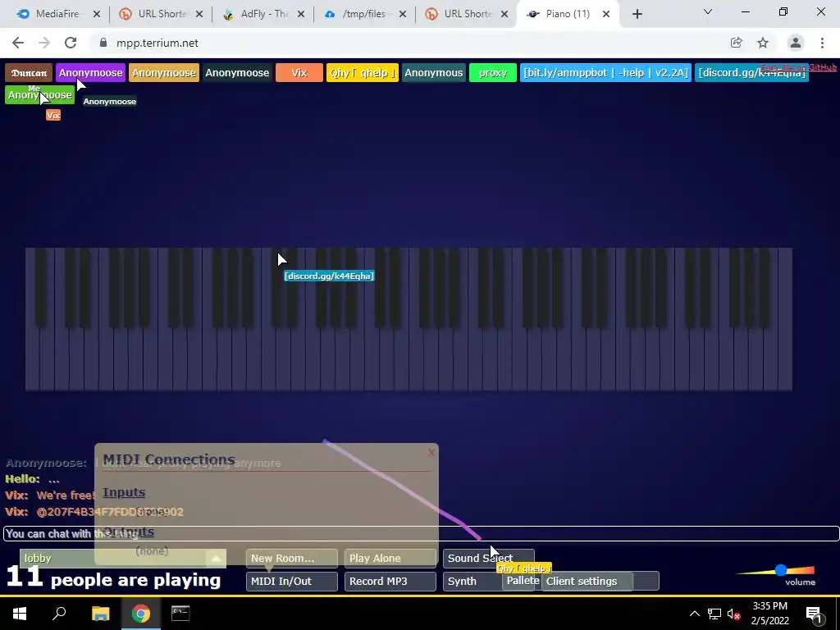Click the Play Alone button

(x=390, y=558)
